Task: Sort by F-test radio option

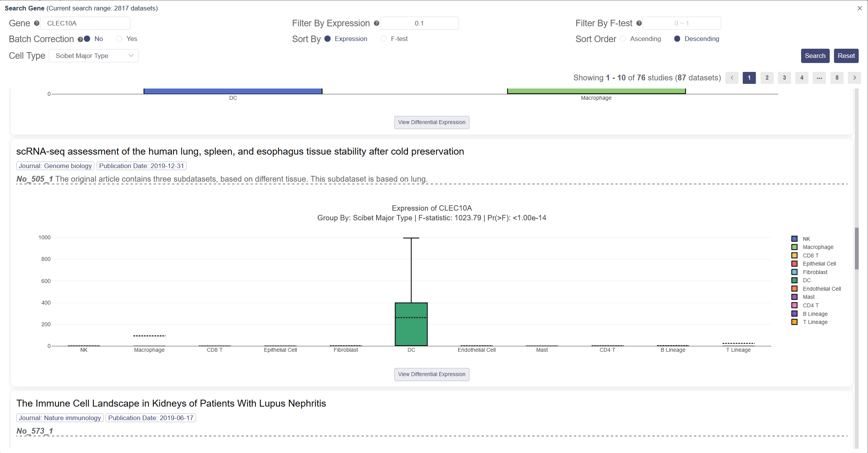Action: pos(384,39)
